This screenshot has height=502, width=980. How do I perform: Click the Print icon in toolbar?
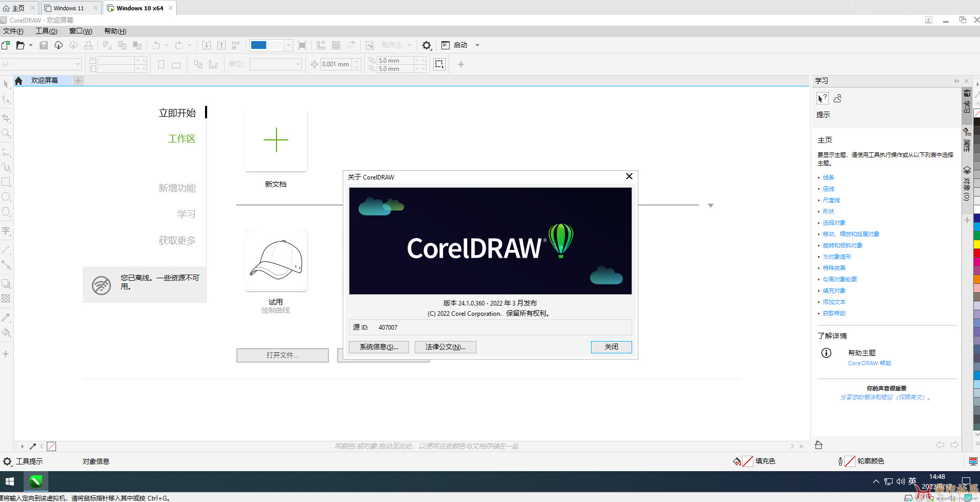coord(88,45)
